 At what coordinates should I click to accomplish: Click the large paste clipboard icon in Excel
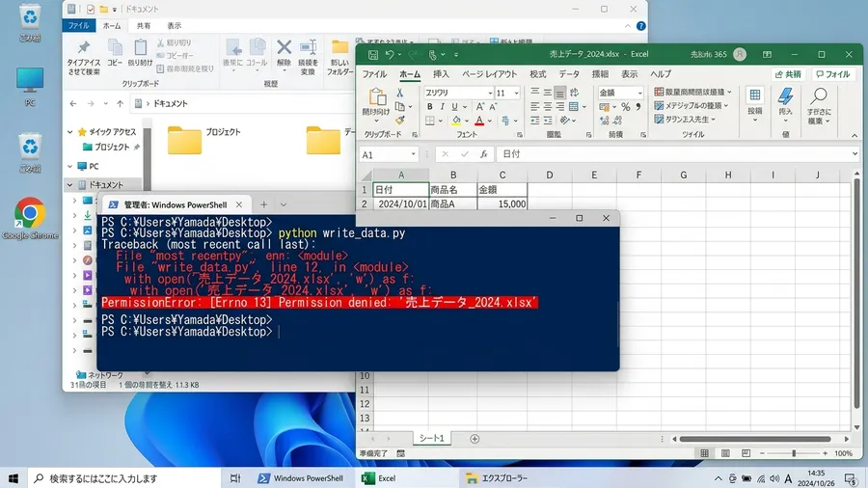[x=377, y=96]
